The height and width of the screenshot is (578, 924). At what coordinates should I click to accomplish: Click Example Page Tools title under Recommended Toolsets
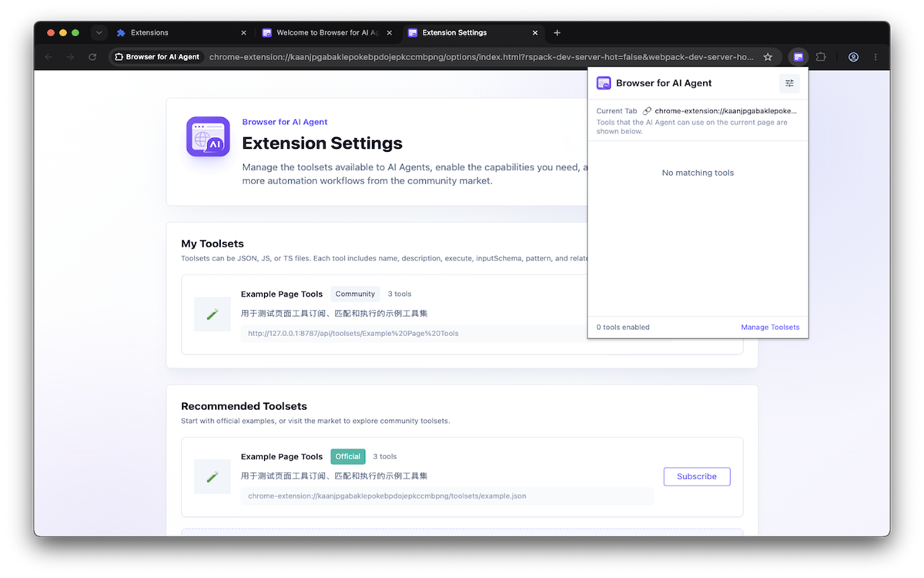tap(282, 457)
